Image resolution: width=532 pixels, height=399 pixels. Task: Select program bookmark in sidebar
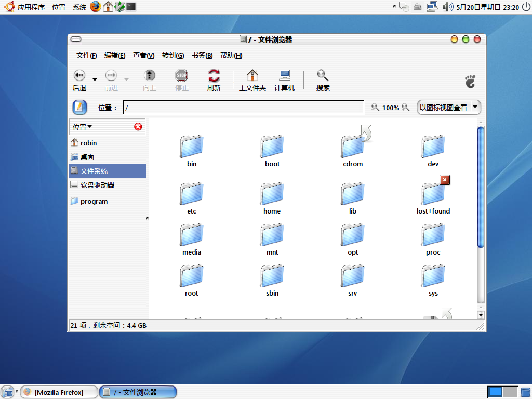pyautogui.click(x=108, y=201)
